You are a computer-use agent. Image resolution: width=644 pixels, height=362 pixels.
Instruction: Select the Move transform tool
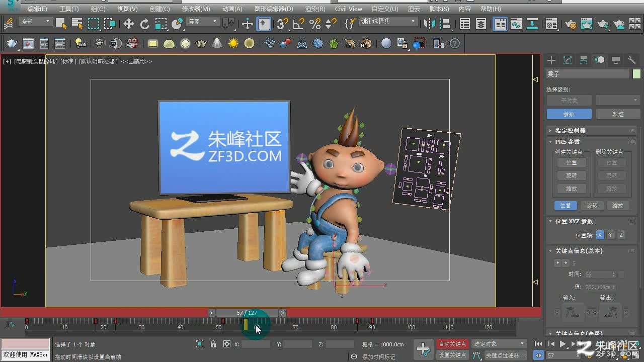click(x=129, y=24)
